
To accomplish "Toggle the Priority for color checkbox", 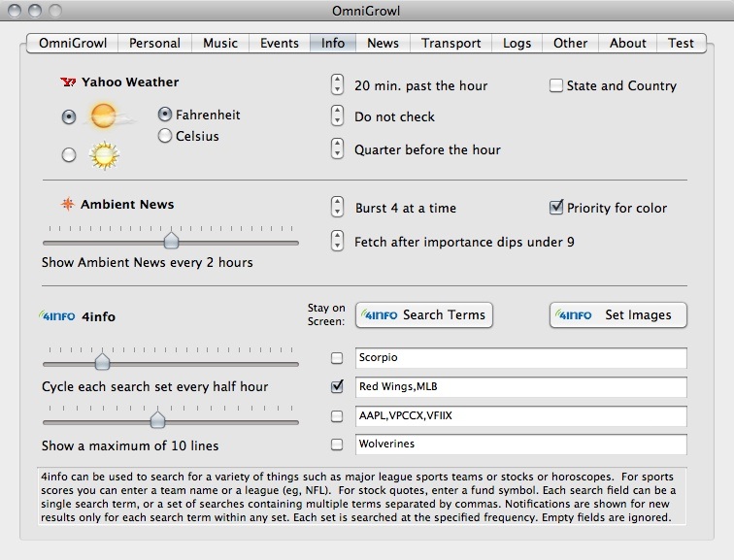I will pos(556,208).
